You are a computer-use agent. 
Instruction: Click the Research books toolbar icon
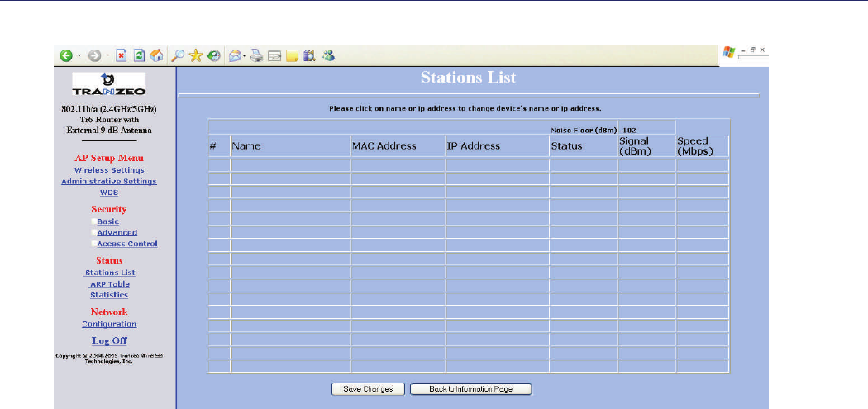310,55
